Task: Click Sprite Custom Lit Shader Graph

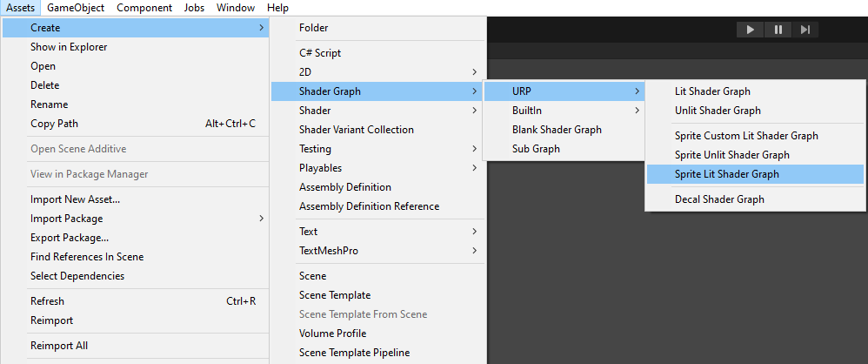Action: click(746, 136)
